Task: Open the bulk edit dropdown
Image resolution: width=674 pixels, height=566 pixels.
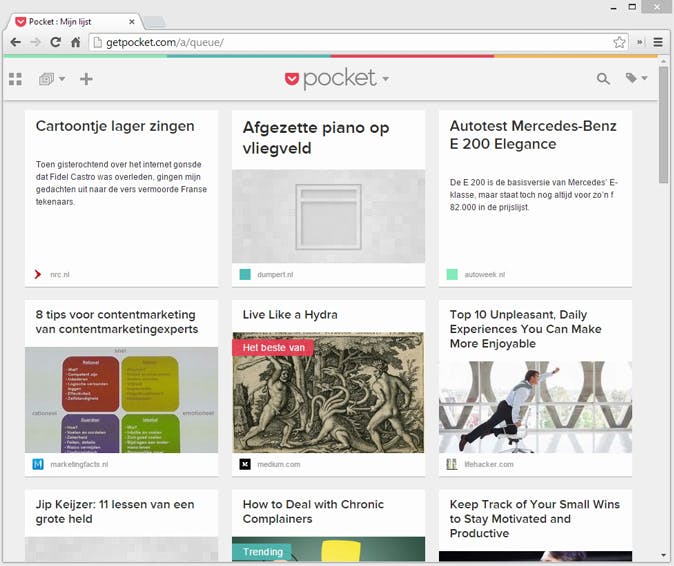Action: coord(52,79)
